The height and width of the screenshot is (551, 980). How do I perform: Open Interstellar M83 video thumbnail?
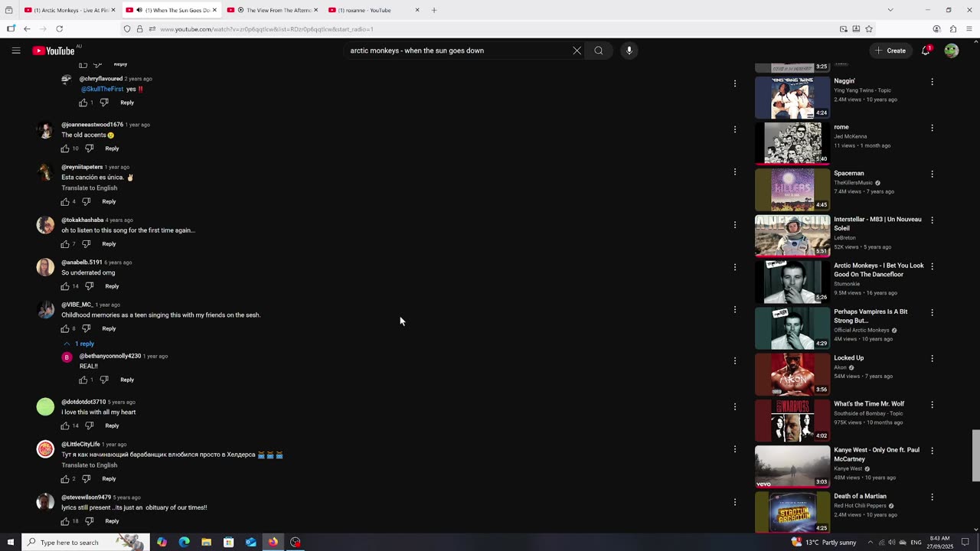point(792,235)
